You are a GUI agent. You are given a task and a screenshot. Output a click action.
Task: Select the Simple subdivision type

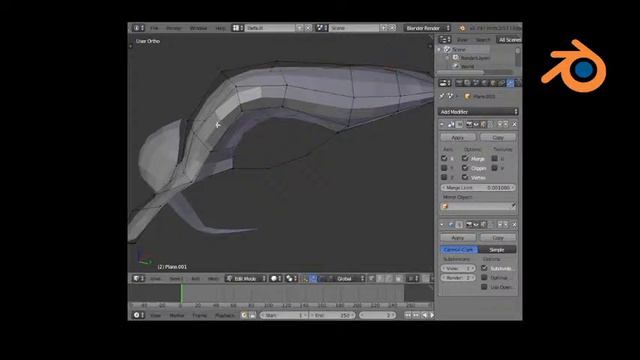(497, 249)
